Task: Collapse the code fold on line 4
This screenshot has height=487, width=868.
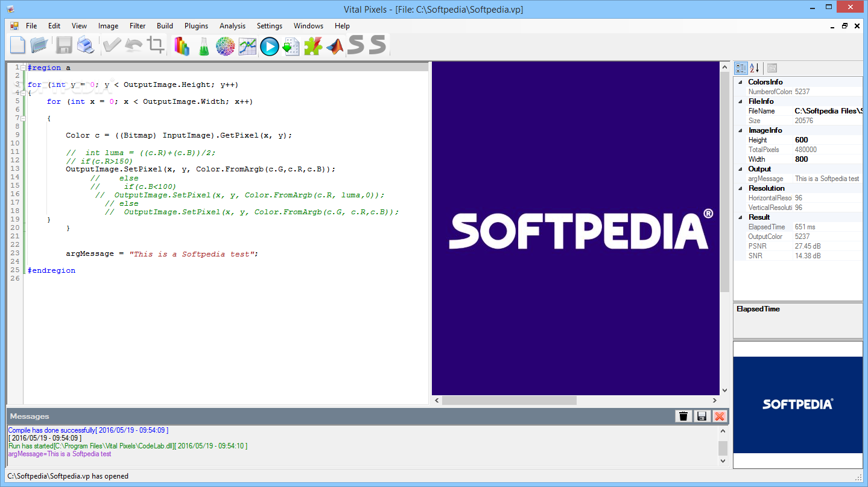Action: click(23, 93)
